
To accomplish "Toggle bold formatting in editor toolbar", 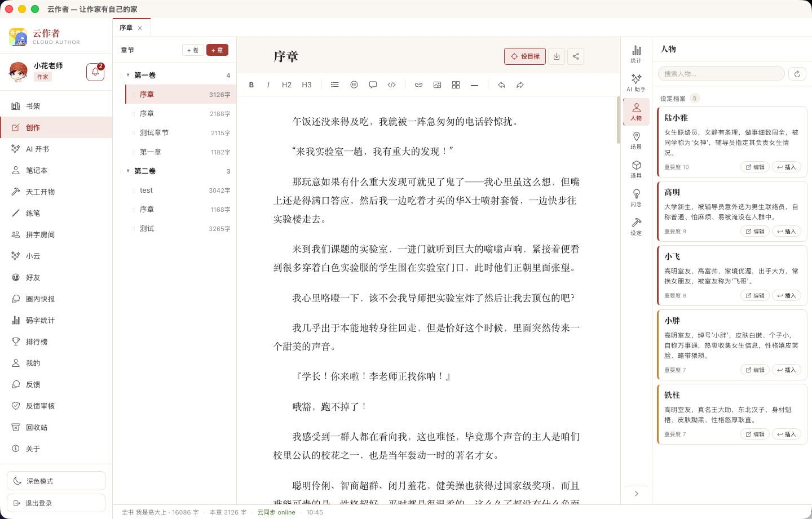I will point(251,85).
